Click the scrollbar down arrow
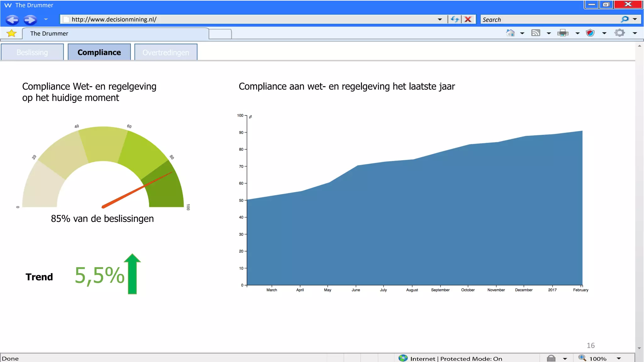This screenshot has width=644, height=362. [x=639, y=348]
